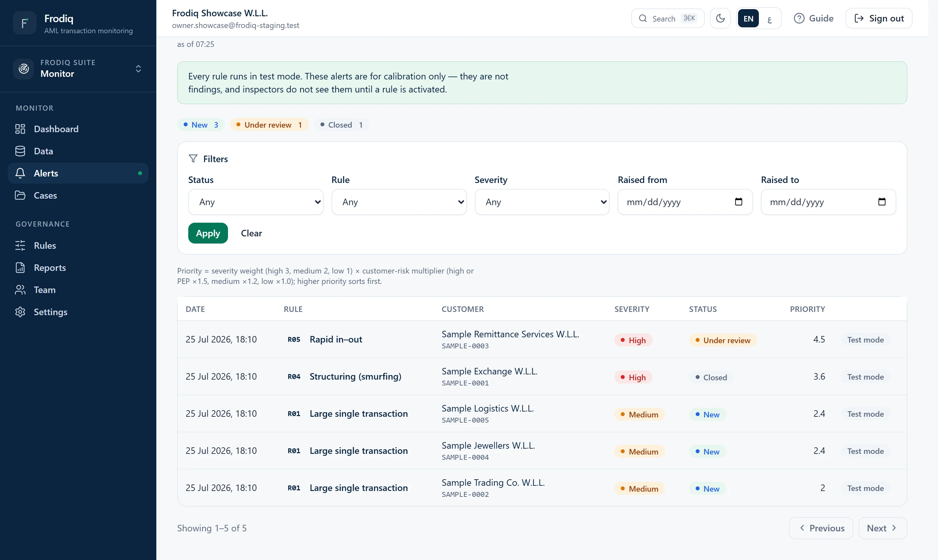Open Cases in the sidebar
938x560 pixels.
(78, 195)
